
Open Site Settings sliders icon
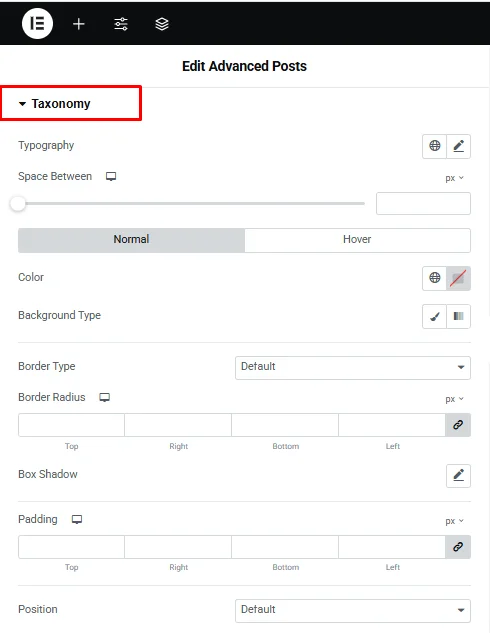coord(121,24)
